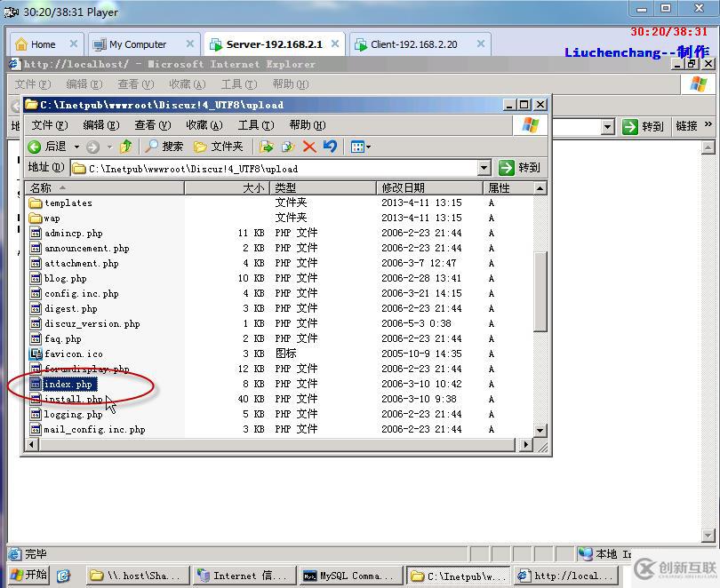The height and width of the screenshot is (588, 720).
Task: Sort by Size (大小) column header
Action: click(x=227, y=188)
